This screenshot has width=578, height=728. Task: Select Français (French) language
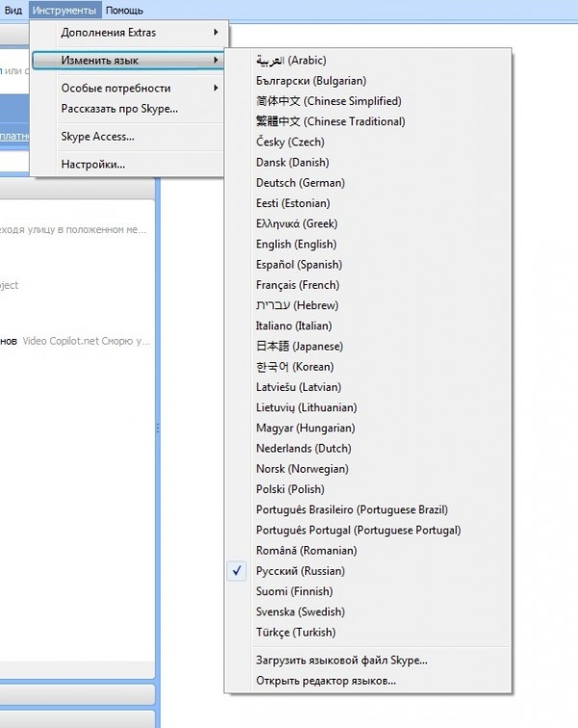point(368,285)
